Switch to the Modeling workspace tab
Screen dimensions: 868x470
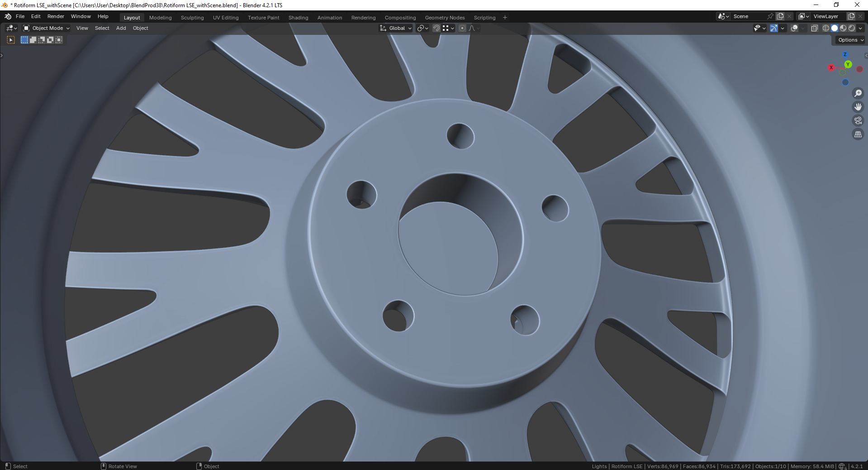[161, 18]
